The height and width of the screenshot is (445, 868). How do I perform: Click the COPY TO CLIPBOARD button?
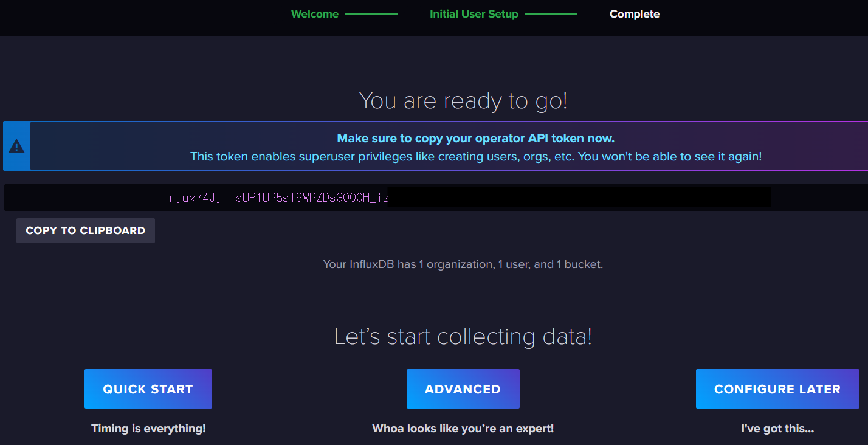point(86,230)
